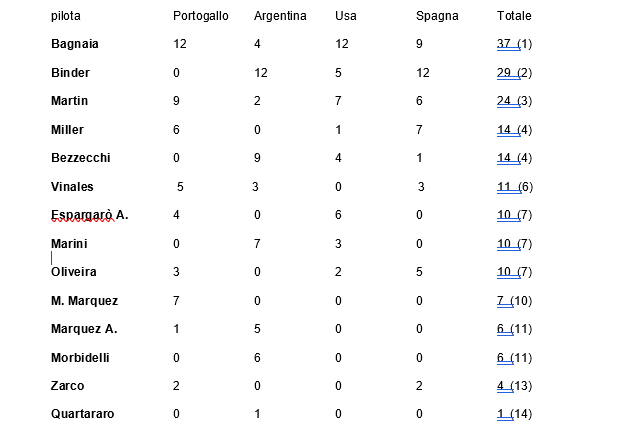620x431 pixels.
Task: Click the pilota header text
Action: (66, 16)
